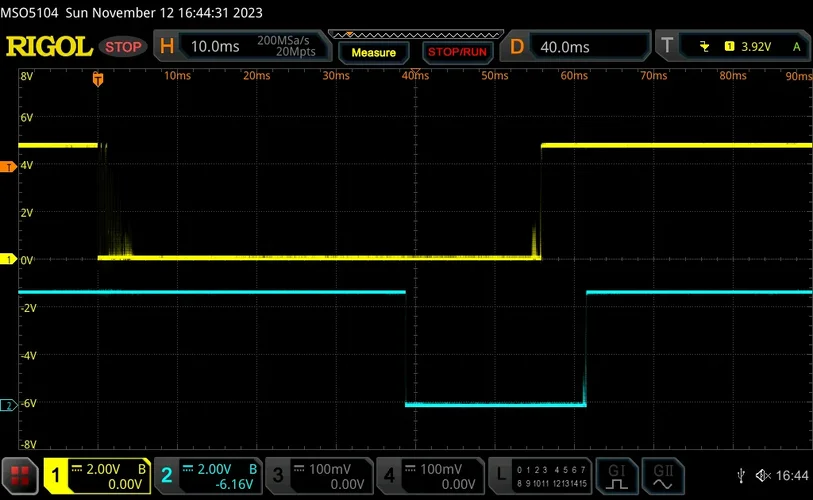This screenshot has height=500, width=813.
Task: Click the USB connection status icon
Action: click(740, 475)
